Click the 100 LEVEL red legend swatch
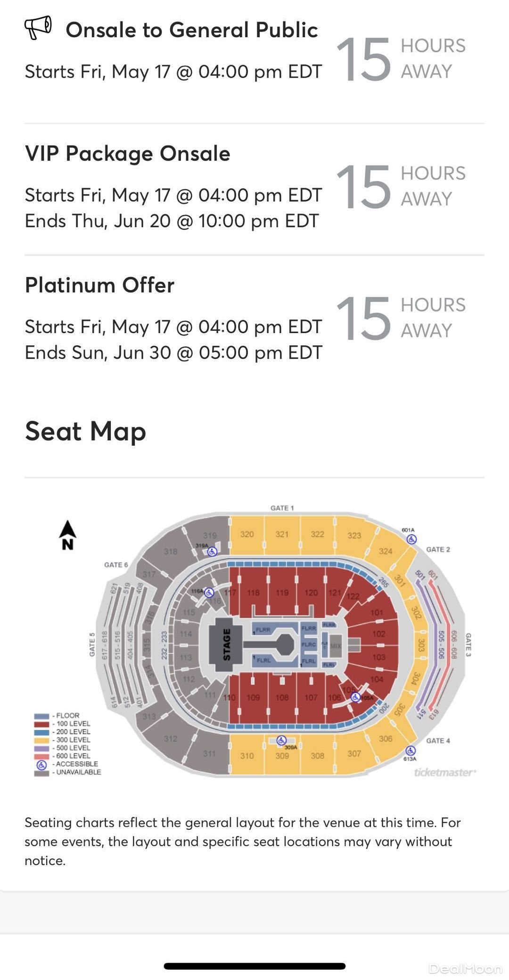This screenshot has height=980, width=509. point(41,724)
